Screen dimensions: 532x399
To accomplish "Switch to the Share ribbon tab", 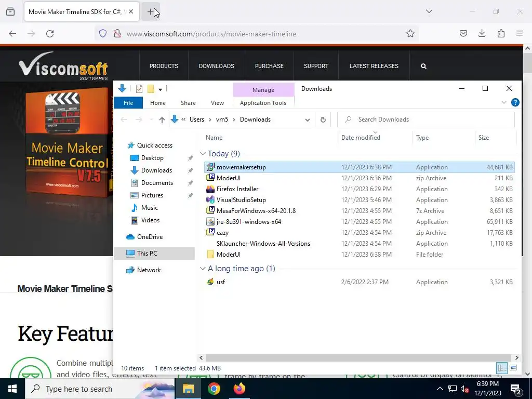I will (188, 103).
